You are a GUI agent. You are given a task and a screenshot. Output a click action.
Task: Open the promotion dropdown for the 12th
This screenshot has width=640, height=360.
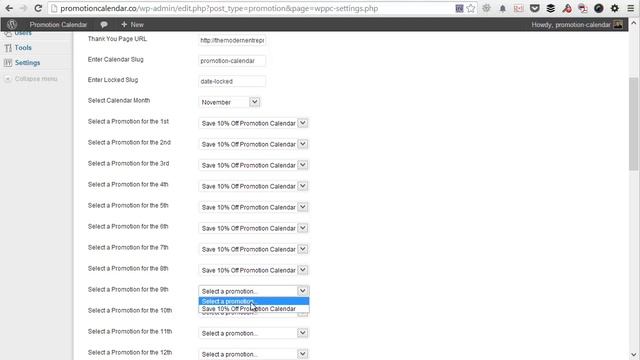(x=253, y=354)
